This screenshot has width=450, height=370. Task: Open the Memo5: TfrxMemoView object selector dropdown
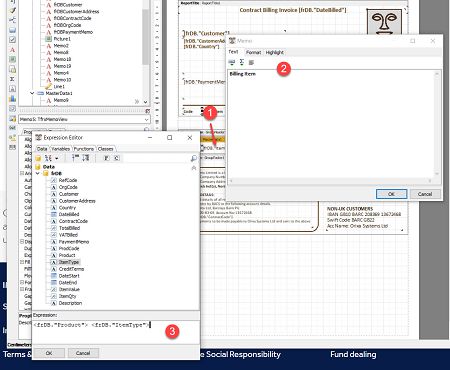(x=146, y=119)
